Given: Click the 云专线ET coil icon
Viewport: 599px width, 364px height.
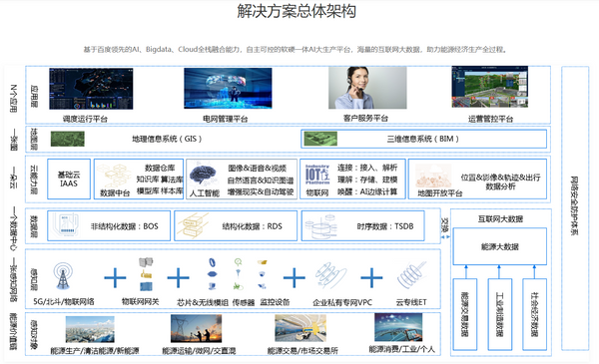Looking at the screenshot, I should (x=411, y=275).
